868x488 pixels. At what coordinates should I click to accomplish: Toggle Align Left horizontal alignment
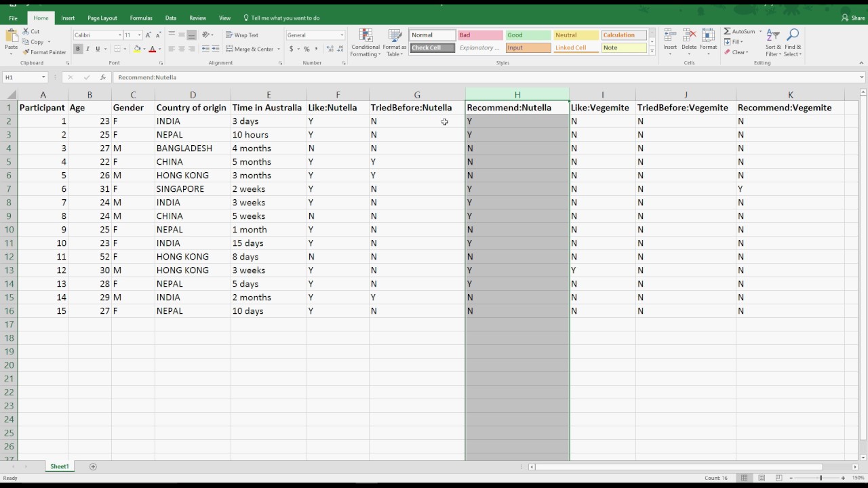[172, 49]
